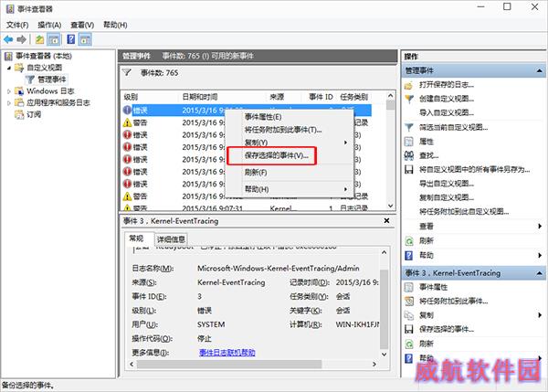Click the 帮助 icon under 管理事件 actions

pyautogui.click(x=408, y=255)
